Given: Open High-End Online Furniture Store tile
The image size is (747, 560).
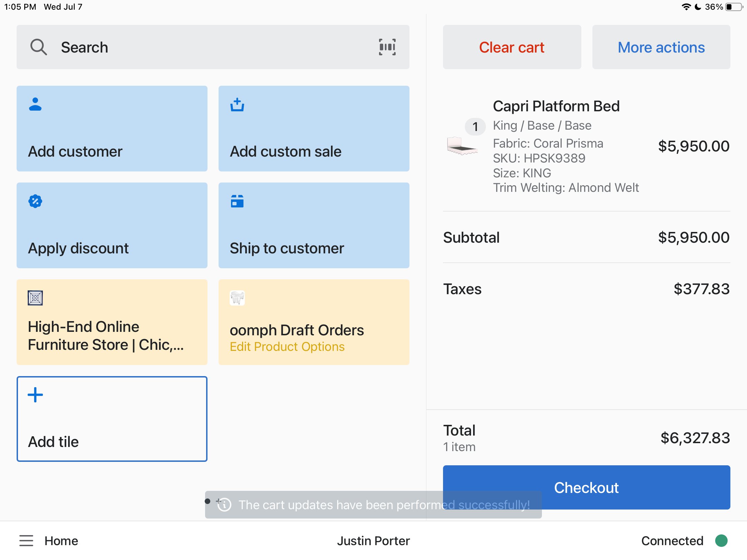Looking at the screenshot, I should [x=112, y=322].
